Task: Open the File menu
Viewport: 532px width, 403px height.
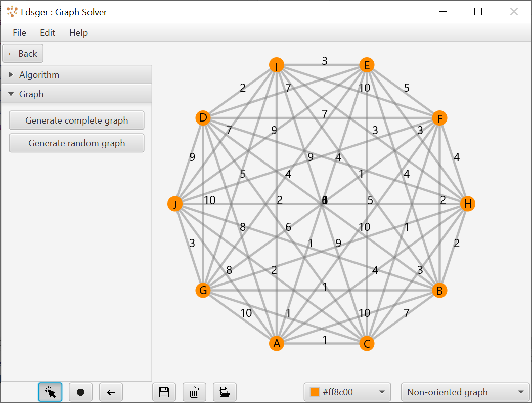Action: [x=19, y=32]
